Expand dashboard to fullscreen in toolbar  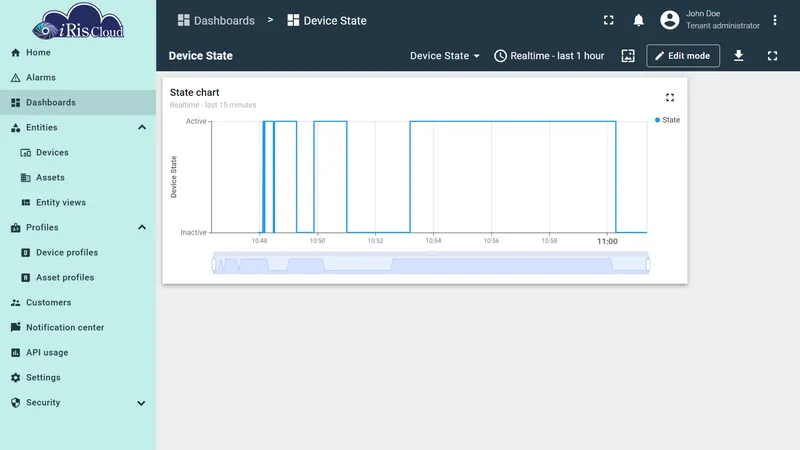[x=772, y=56]
